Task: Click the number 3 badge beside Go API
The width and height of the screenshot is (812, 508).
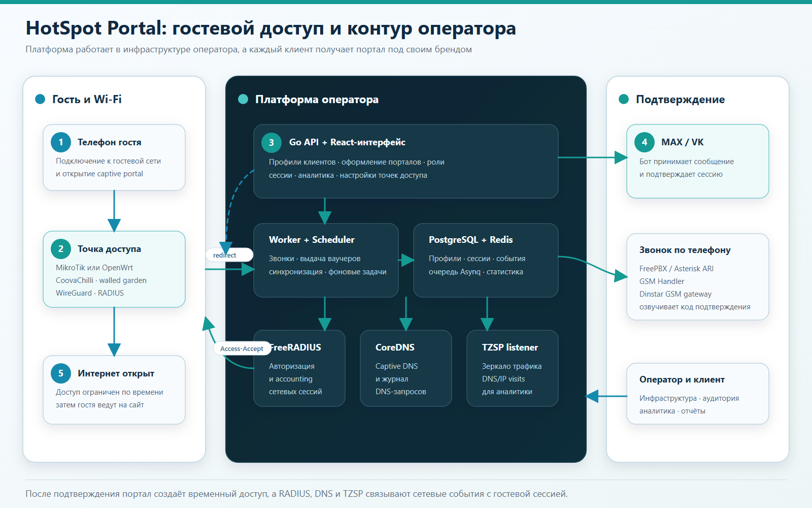Action: pyautogui.click(x=272, y=142)
